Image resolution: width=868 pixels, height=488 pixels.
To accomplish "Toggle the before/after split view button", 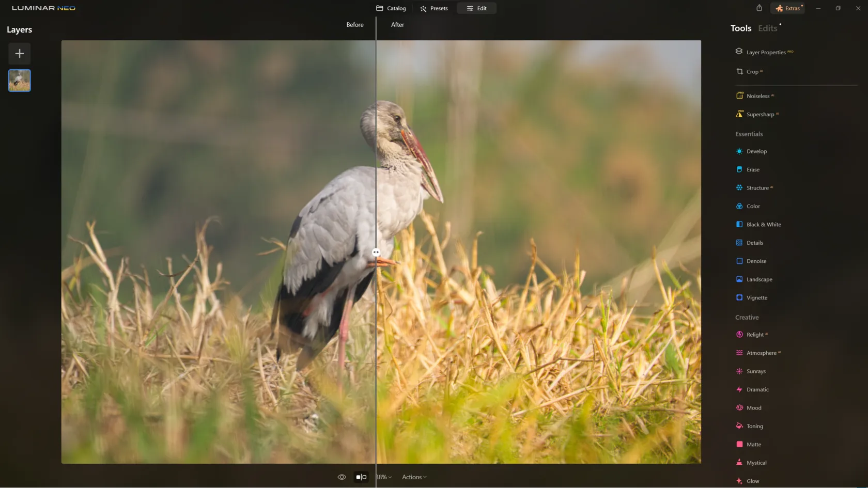I will [x=361, y=477].
